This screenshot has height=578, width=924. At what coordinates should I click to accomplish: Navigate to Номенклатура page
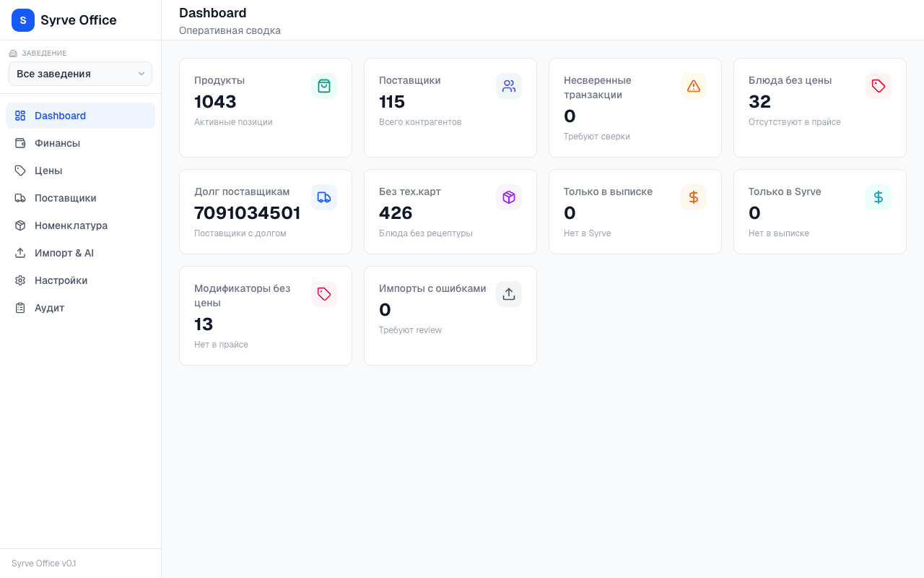(71, 225)
